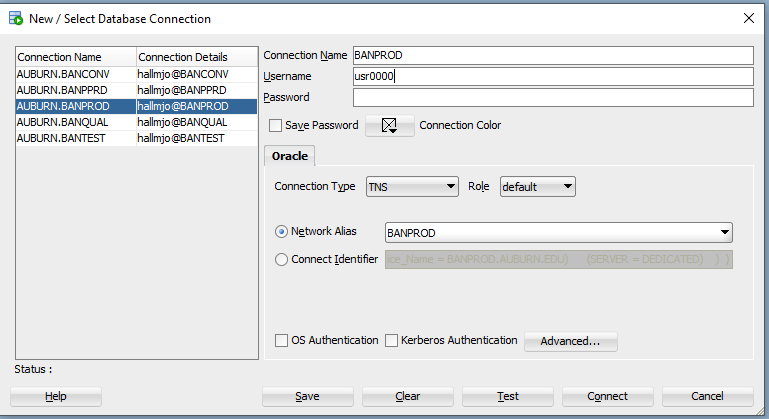Click the Connect button
Image resolution: width=769 pixels, height=419 pixels.
click(x=608, y=396)
